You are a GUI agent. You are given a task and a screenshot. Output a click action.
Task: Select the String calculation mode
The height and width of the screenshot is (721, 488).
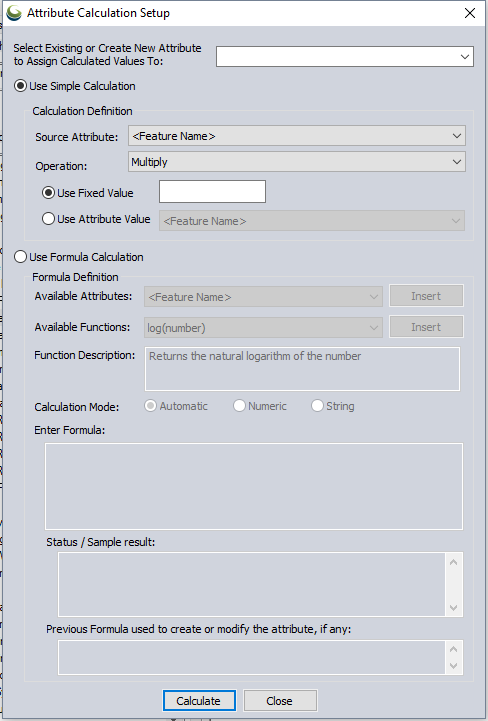coord(317,406)
